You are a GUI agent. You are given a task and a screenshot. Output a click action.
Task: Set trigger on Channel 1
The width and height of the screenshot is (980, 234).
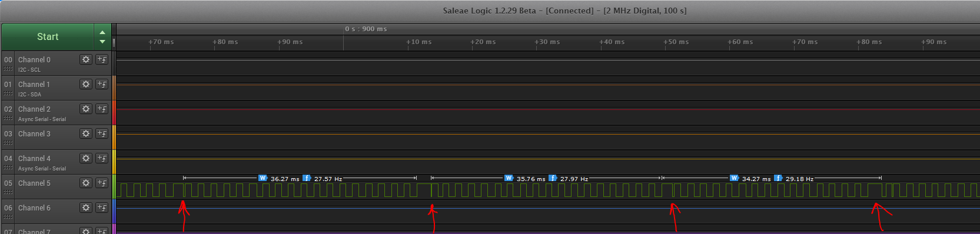[x=102, y=84]
